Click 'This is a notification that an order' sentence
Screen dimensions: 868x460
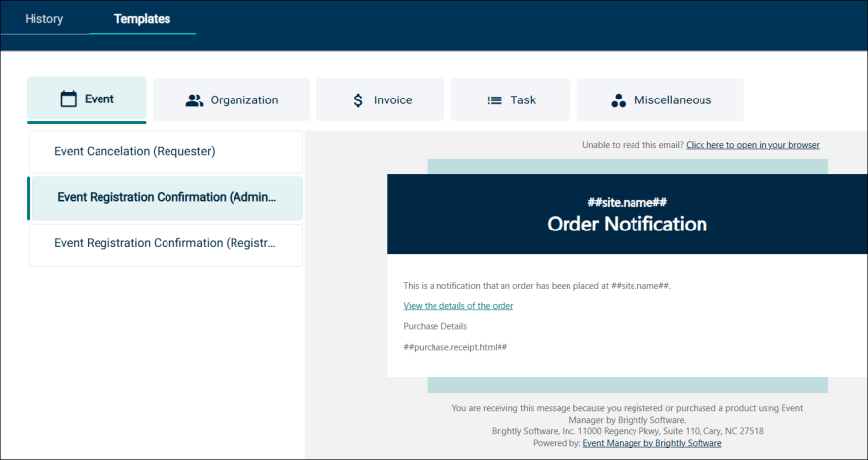(537, 286)
